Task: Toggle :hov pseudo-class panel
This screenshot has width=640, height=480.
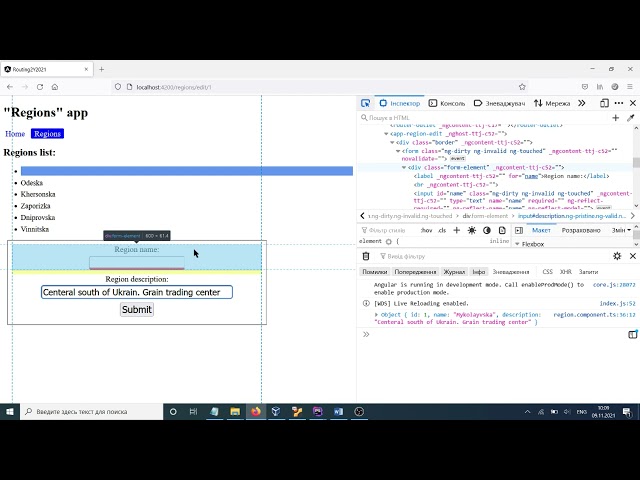Action: 427,230
